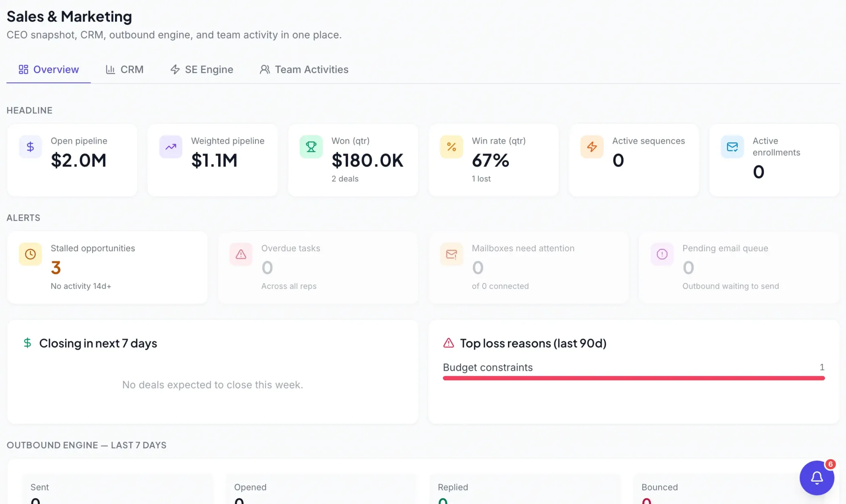Image resolution: width=846 pixels, height=504 pixels.
Task: Open the Win rate 67% card
Action: coord(494,160)
